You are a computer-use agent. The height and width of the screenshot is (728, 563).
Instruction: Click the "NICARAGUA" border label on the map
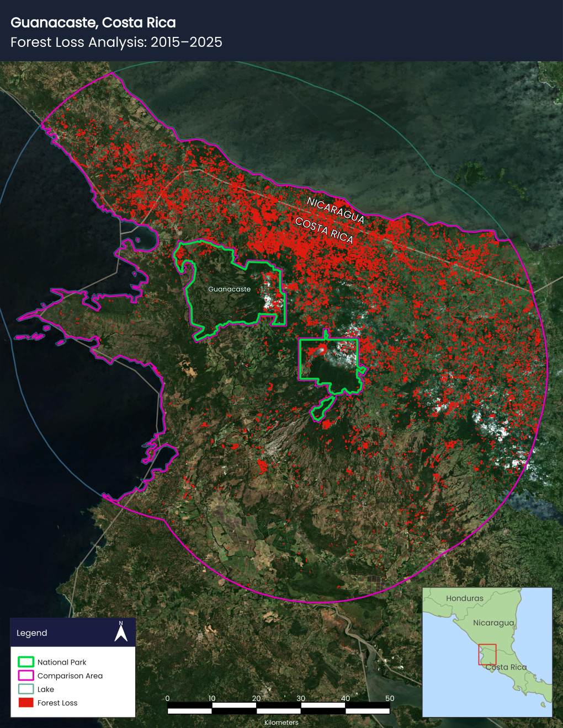(x=336, y=210)
